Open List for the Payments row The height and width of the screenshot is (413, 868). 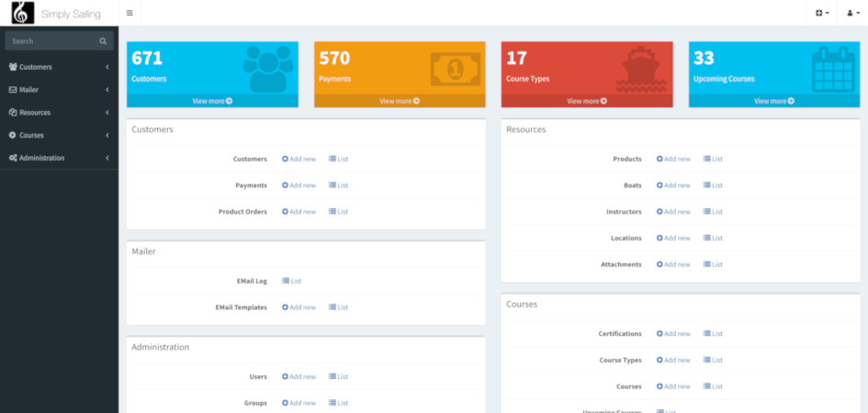click(338, 185)
